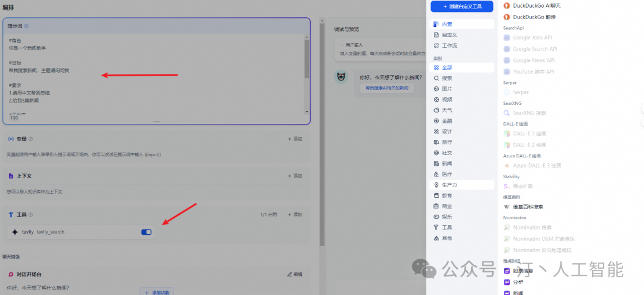
Task: Filter tools by 新闻 category
Action: pos(462,163)
